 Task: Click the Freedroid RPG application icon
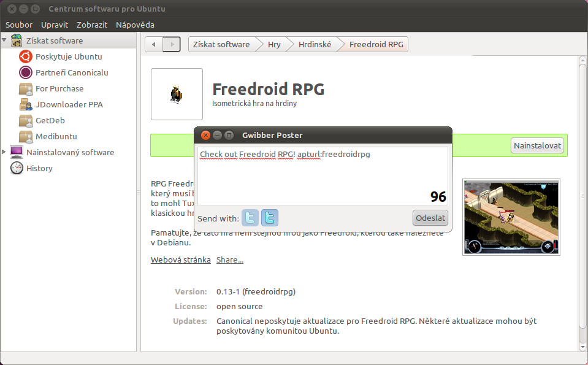tap(177, 94)
